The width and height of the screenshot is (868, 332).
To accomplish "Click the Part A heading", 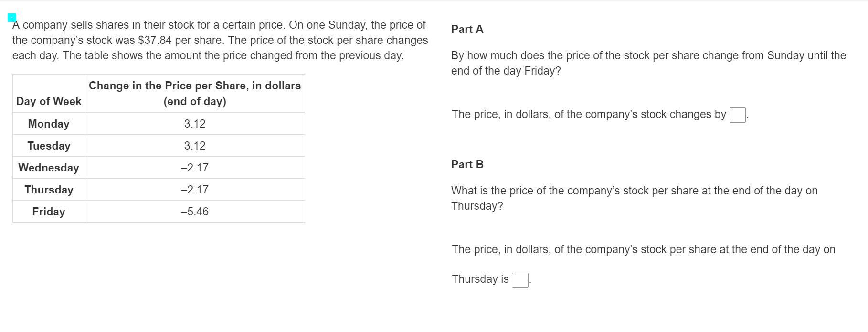I will 467,29.
